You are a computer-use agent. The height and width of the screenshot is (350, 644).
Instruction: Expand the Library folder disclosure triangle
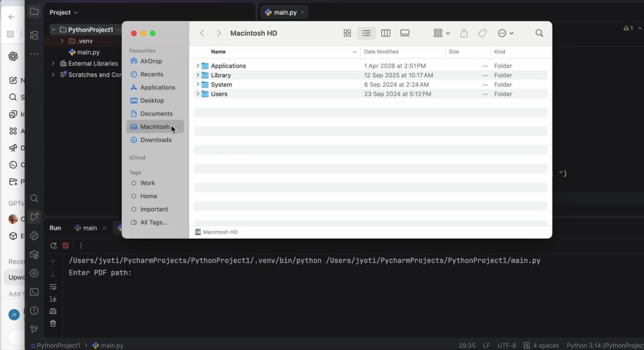click(x=198, y=75)
